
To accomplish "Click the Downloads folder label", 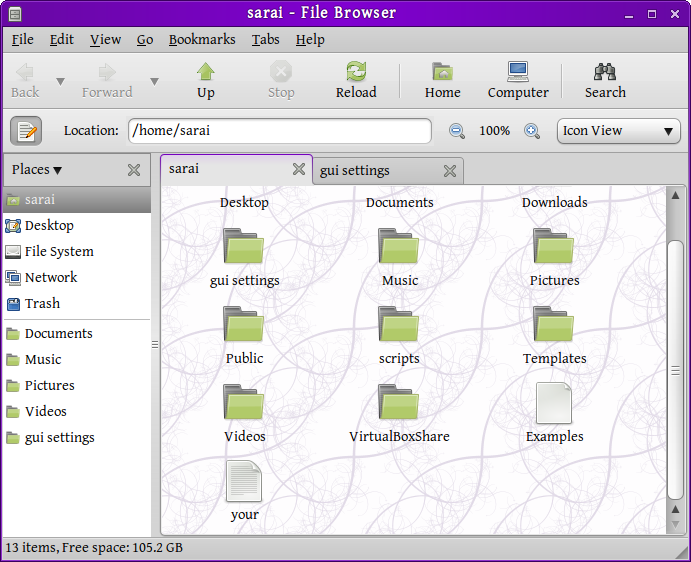I will pos(554,202).
